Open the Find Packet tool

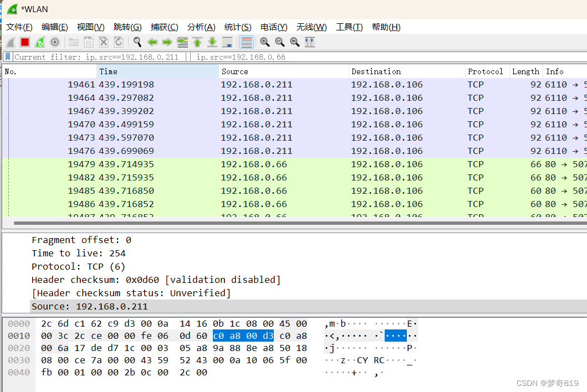click(136, 42)
